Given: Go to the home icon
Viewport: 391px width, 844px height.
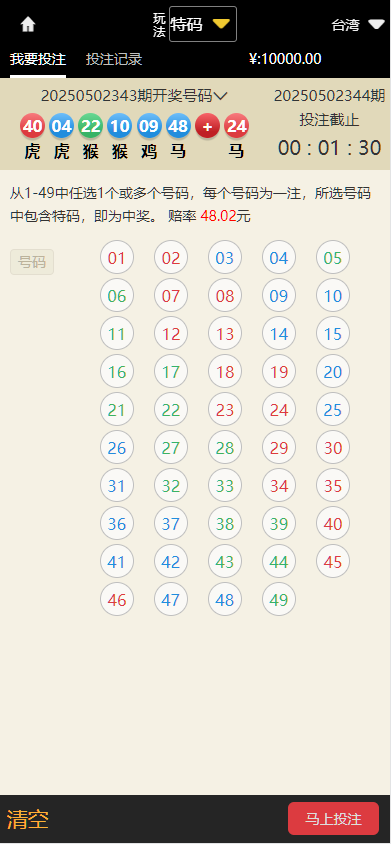Looking at the screenshot, I should (x=27, y=25).
